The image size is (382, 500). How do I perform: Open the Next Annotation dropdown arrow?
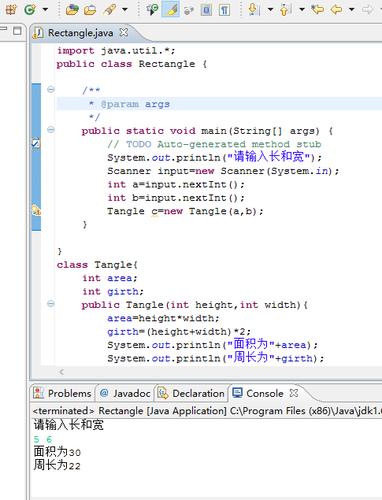click(x=270, y=10)
